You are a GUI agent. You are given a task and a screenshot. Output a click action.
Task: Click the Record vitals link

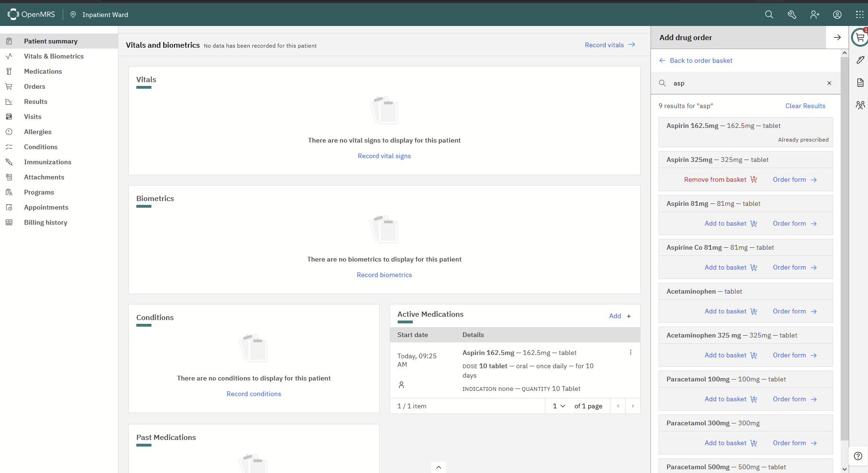609,45
